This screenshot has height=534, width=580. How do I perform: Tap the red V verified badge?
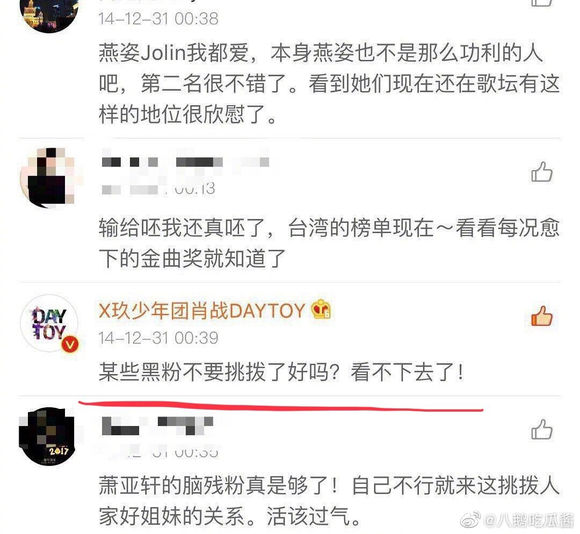pos(70,345)
